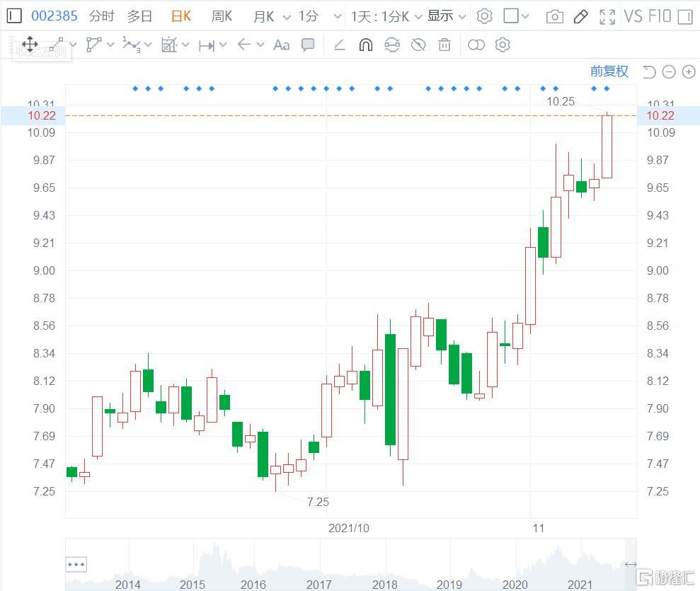This screenshot has height=591, width=700.
Task: Open the VS compare feature
Action: (633, 16)
